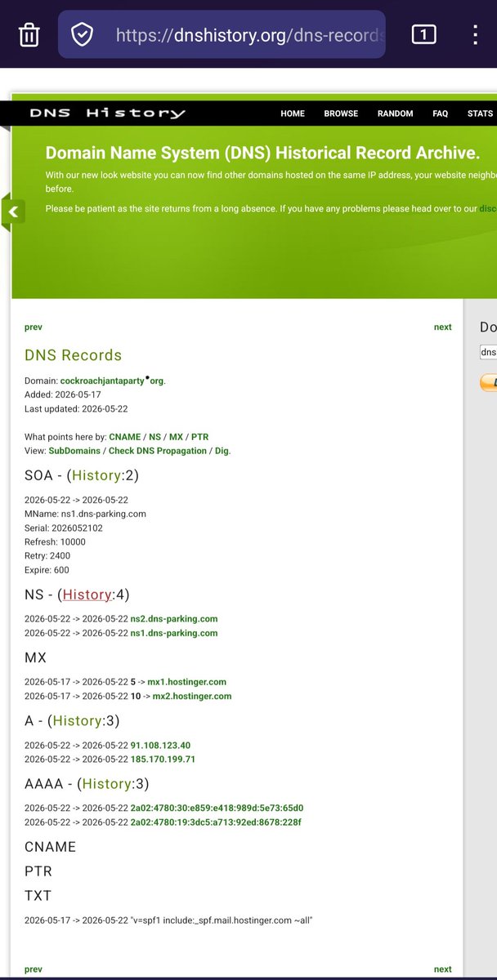Viewport: 497px width, 980px height.
Task: Click the bottom 'next' link
Action: tap(442, 969)
